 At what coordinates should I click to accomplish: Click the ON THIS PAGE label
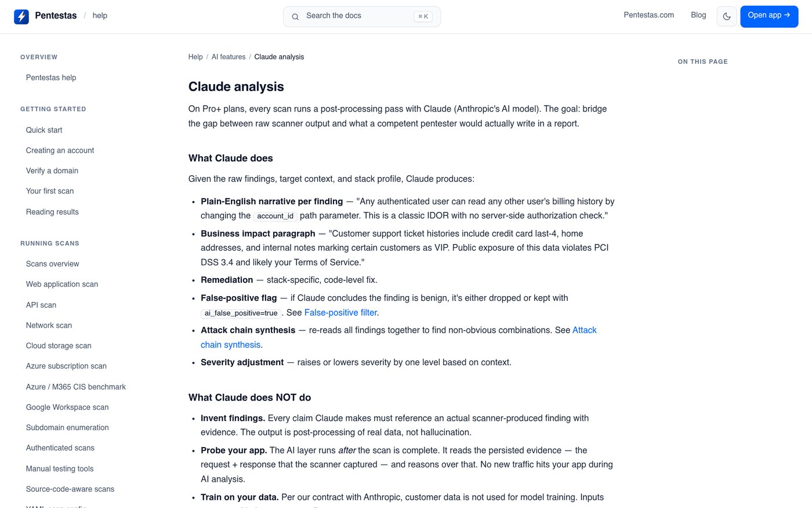point(702,62)
